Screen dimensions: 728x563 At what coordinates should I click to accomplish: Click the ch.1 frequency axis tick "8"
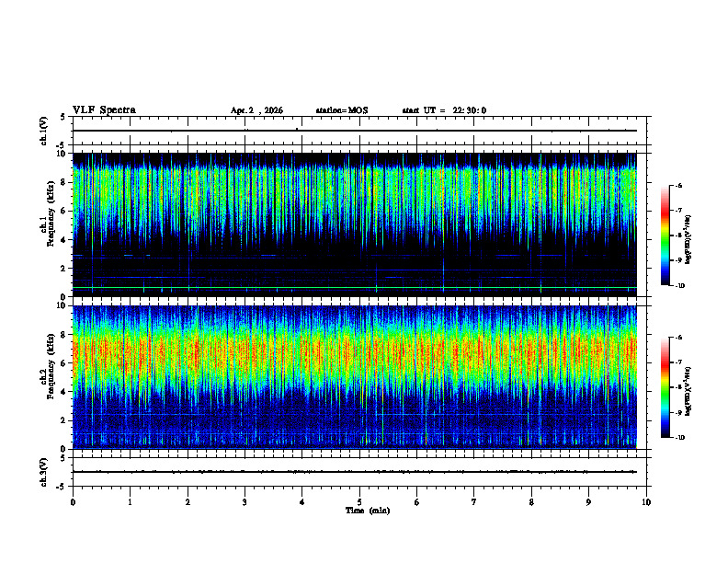pos(63,182)
